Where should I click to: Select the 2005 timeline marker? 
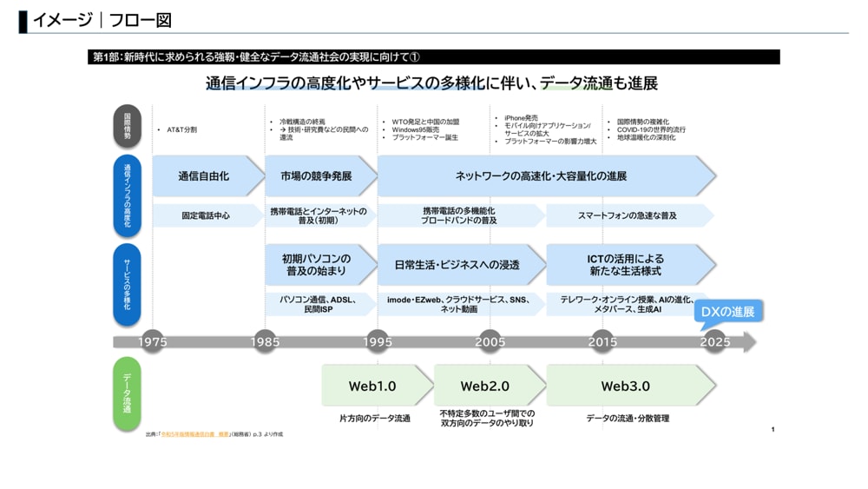[490, 341]
